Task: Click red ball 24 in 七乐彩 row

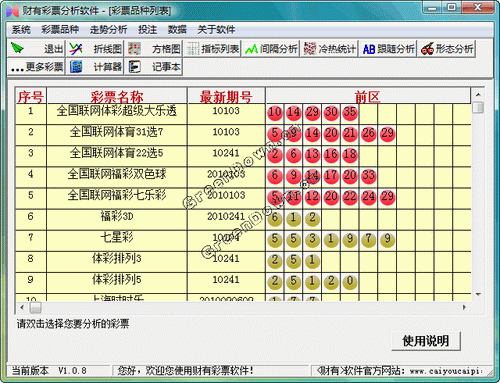Action: tap(369, 197)
